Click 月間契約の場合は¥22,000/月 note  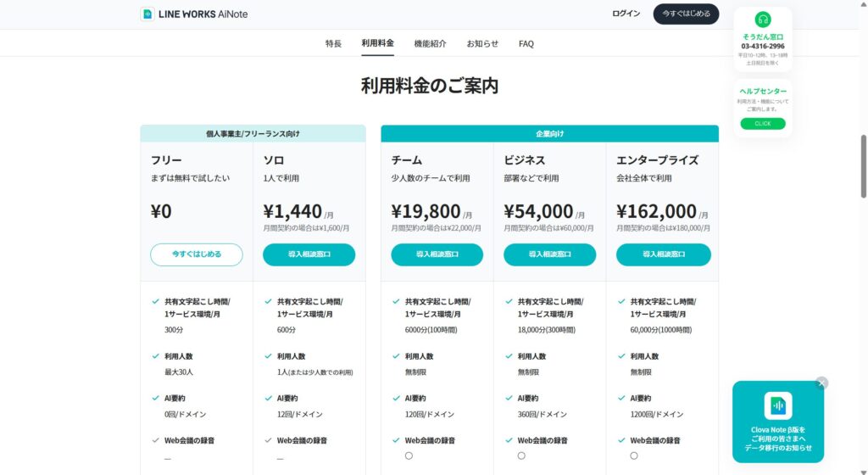tap(436, 228)
